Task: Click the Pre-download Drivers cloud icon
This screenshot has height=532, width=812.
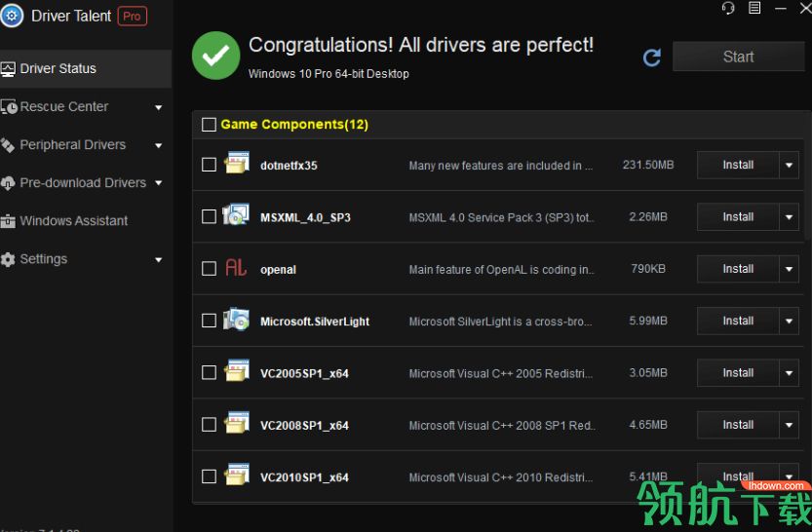Action: click(8, 183)
